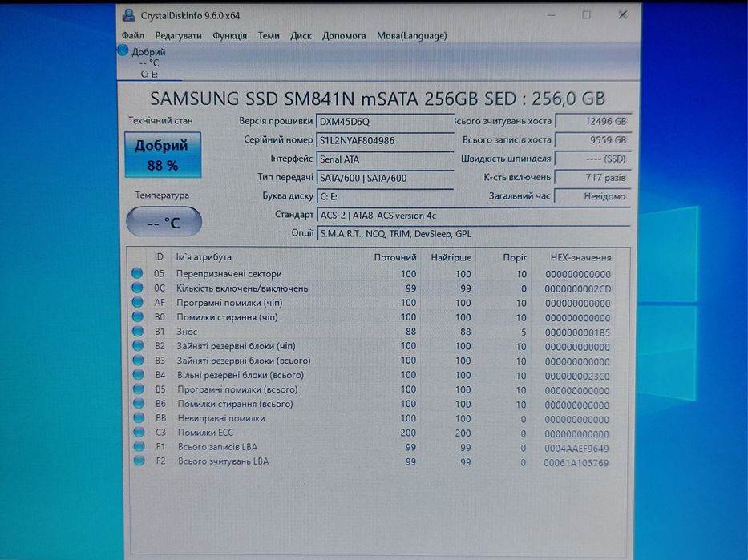Click status circle for attribute B5
Image resolution: width=748 pixels, height=560 pixels.
tap(139, 389)
